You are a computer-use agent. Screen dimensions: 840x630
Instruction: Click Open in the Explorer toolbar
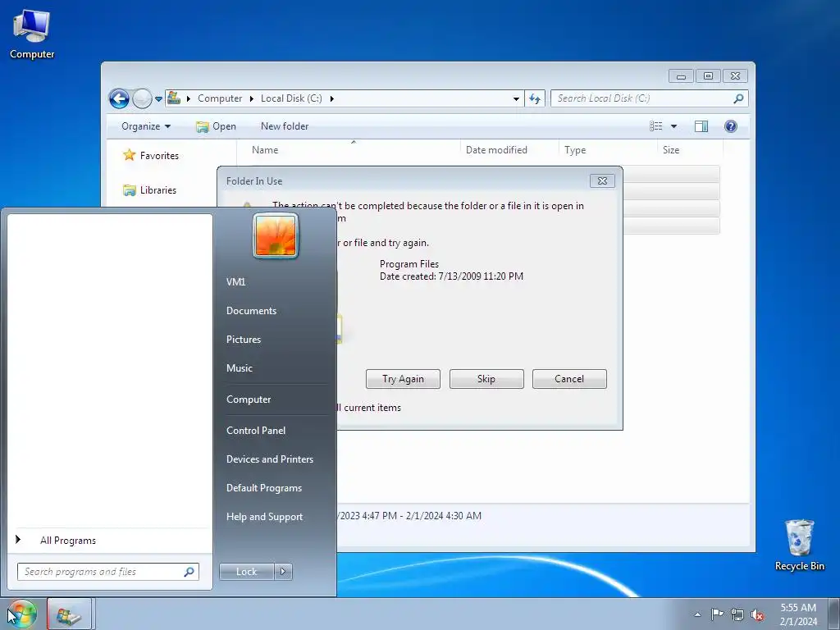point(216,126)
